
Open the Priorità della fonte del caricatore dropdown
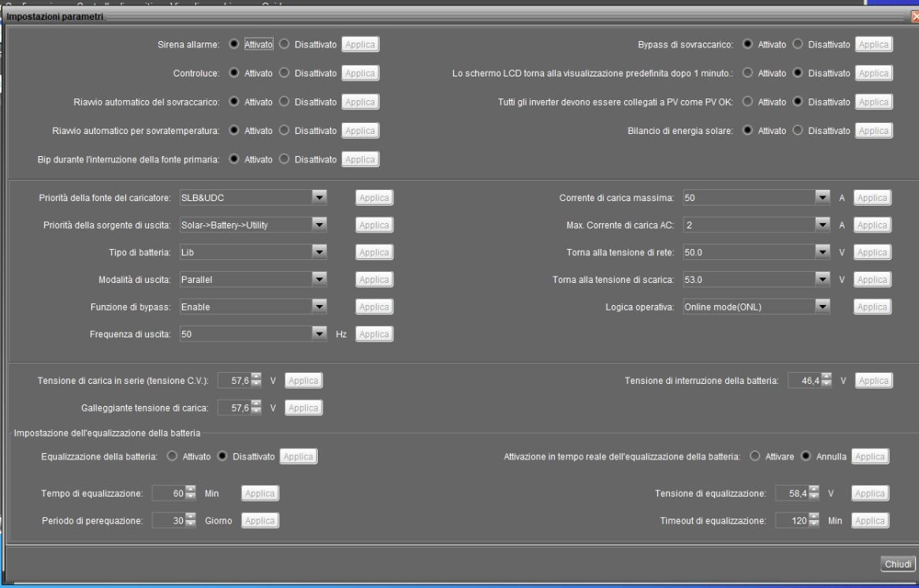tap(319, 198)
